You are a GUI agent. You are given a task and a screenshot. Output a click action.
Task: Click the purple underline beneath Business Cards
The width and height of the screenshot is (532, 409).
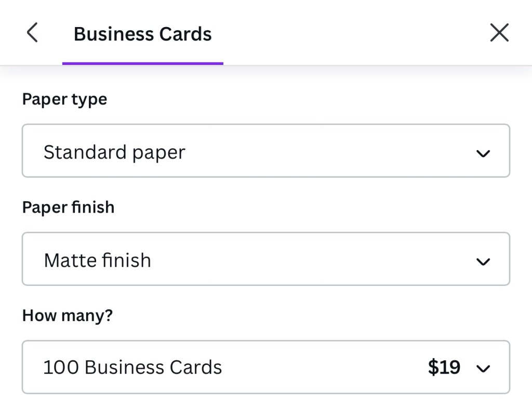[x=143, y=63]
